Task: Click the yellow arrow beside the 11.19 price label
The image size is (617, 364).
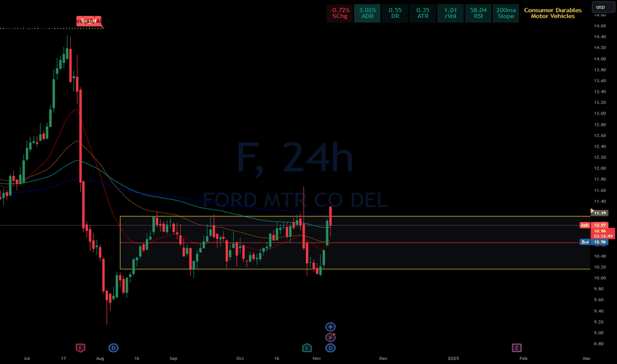Action: coord(592,211)
